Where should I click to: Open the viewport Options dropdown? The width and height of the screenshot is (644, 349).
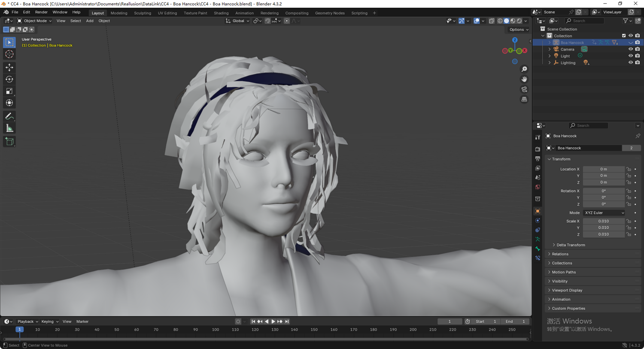(x=519, y=30)
